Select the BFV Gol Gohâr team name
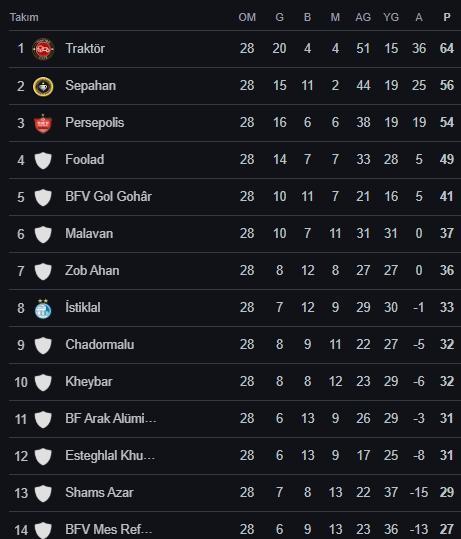This screenshot has height=539, width=461. [108, 196]
